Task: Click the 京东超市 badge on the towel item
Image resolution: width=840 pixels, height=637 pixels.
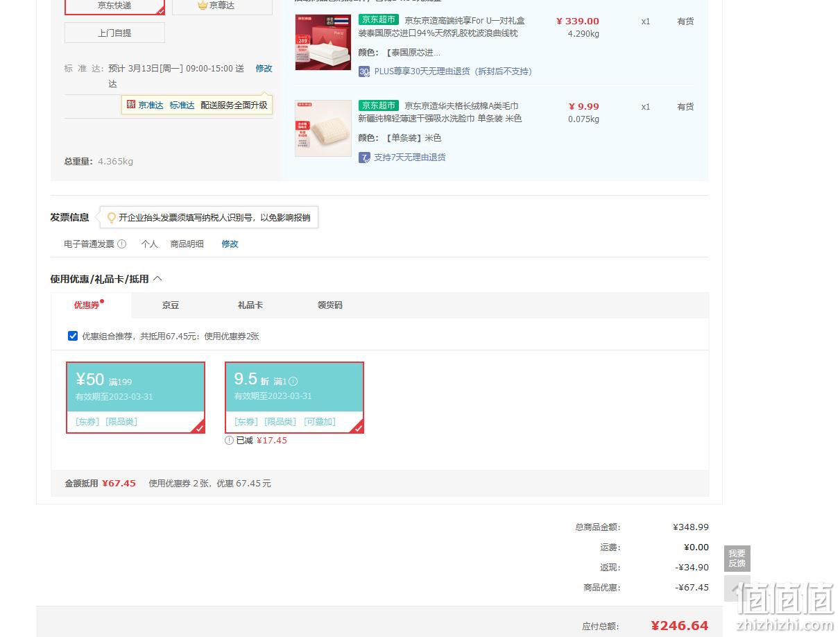Action: (x=379, y=105)
